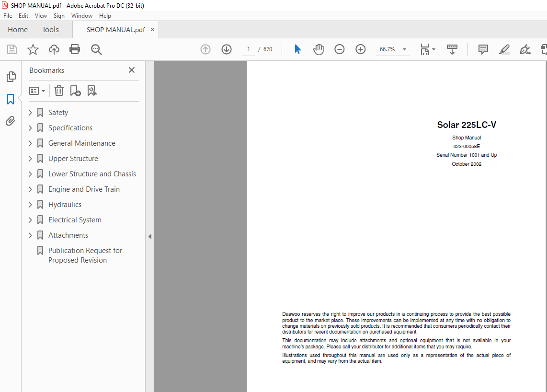Collapse the navigation pane with side arrow
Viewport: 547px width, 392px height.
point(150,236)
